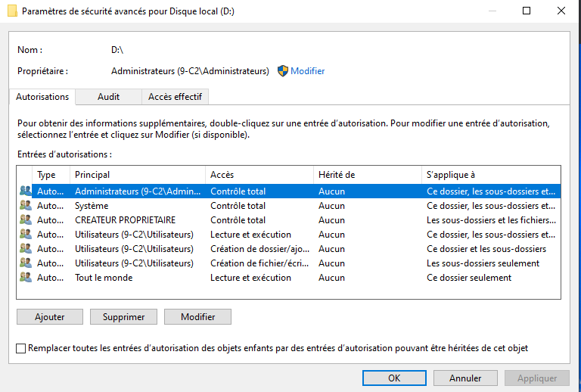581x392 pixels.
Task: Sort entries by the Principal column header
Action: click(x=138, y=175)
